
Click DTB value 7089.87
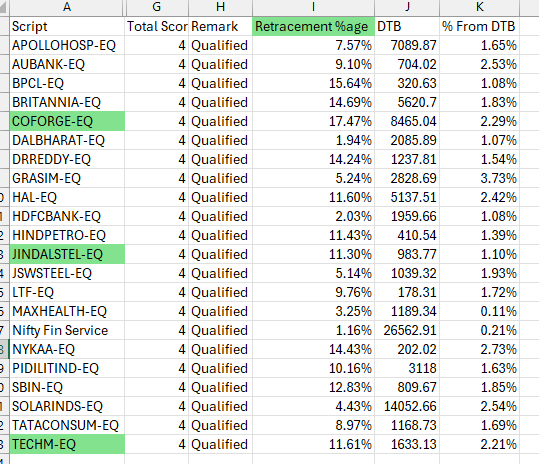point(407,45)
